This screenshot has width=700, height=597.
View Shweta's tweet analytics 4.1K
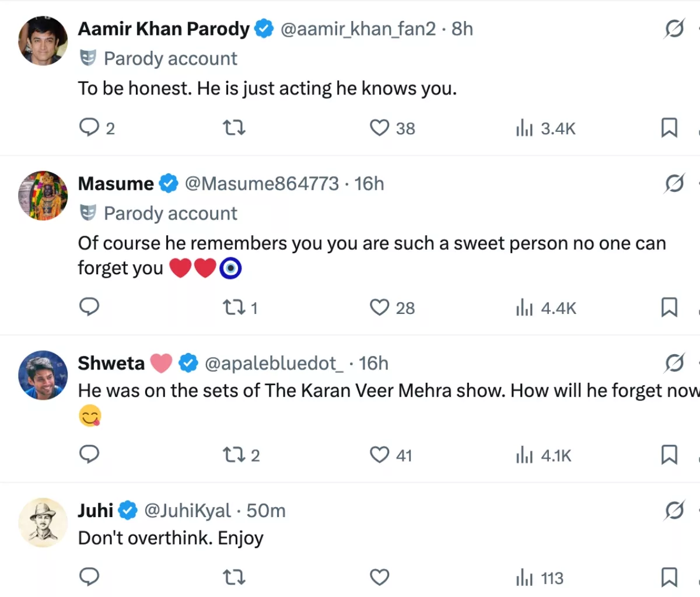coord(544,455)
